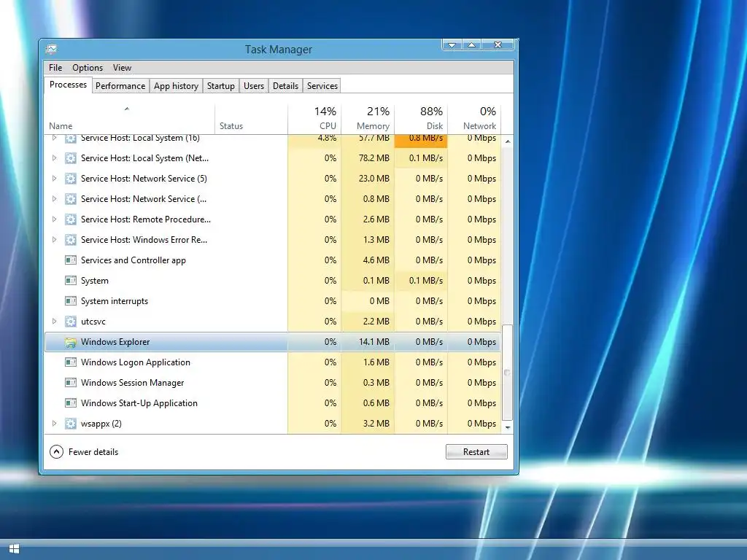
Task: Click the Restart button
Action: 476,452
